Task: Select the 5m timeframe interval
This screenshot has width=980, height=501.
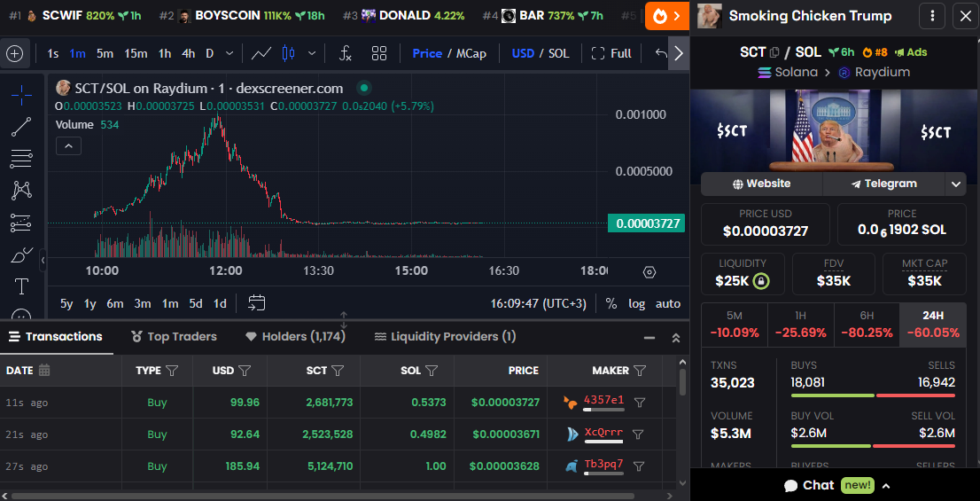Action: 105,53
